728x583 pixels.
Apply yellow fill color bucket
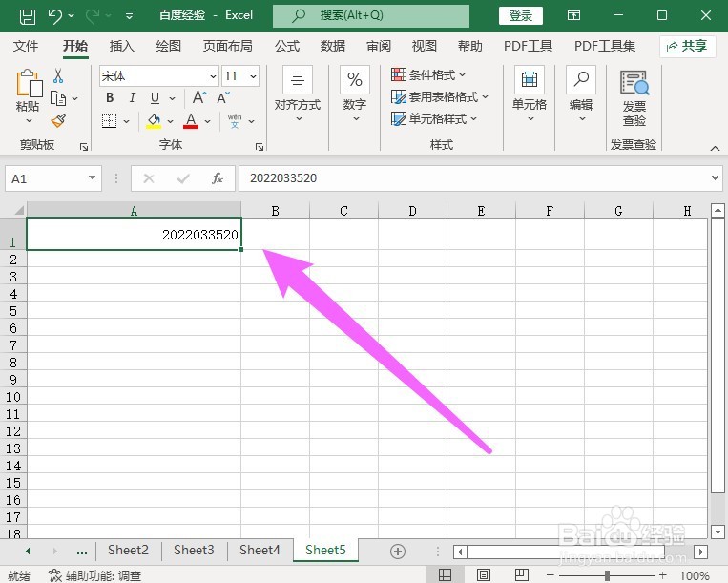pos(154,120)
